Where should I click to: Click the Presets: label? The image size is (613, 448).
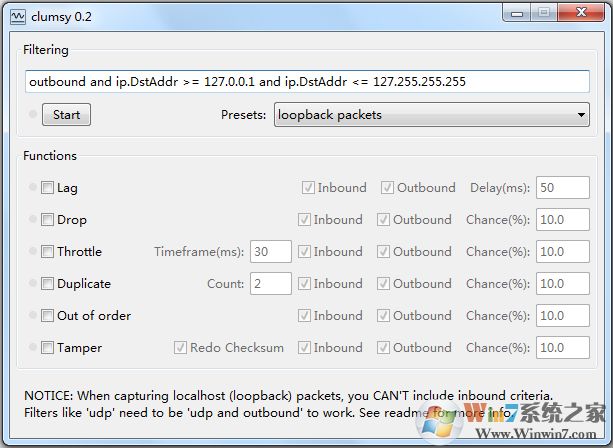point(244,115)
